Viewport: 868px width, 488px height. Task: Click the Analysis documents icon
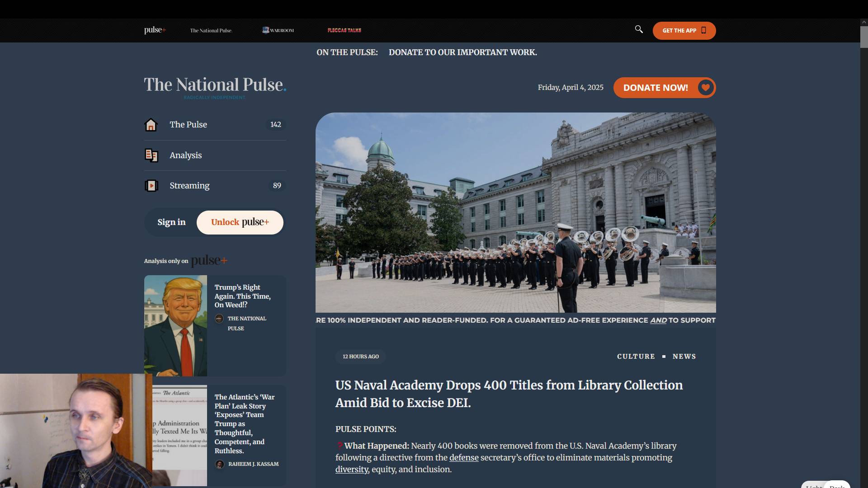tap(151, 155)
